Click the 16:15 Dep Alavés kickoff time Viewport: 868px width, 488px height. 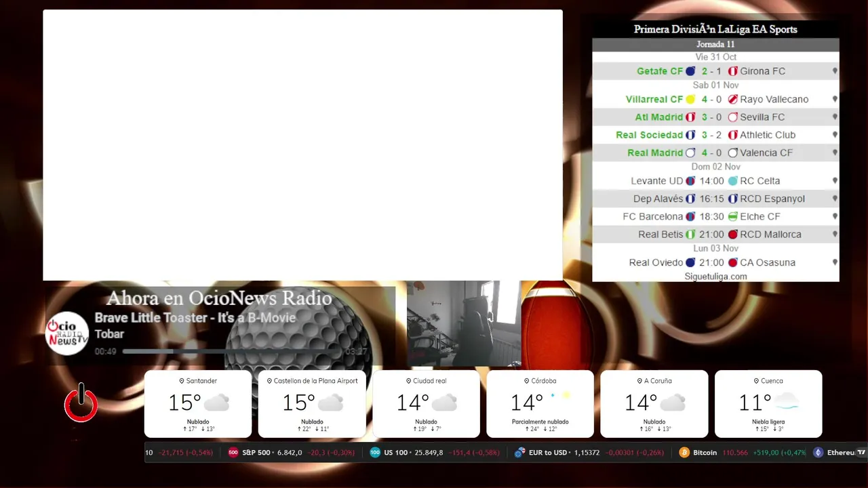click(712, 199)
